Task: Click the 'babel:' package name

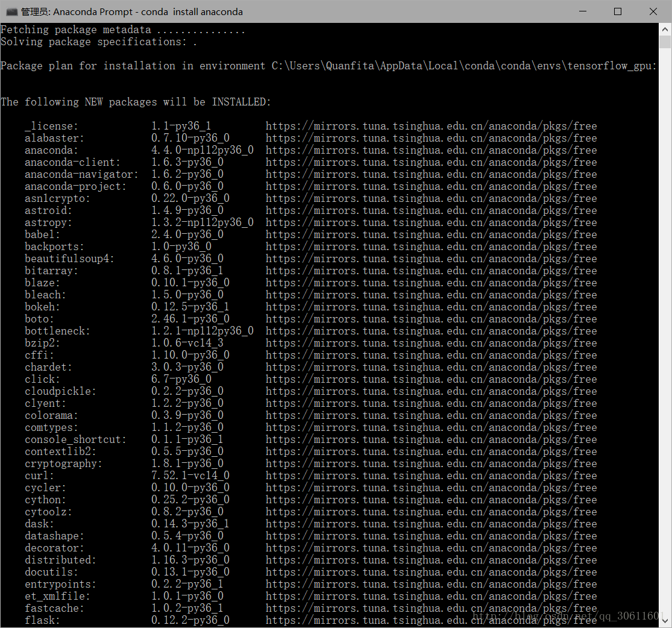Action: point(42,234)
